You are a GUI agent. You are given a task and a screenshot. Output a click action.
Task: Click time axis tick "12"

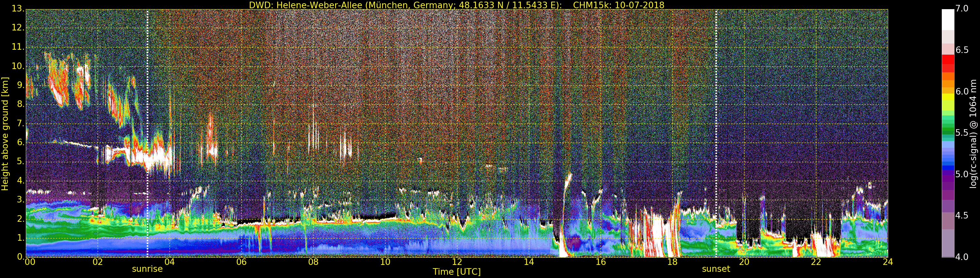pyautogui.click(x=457, y=262)
